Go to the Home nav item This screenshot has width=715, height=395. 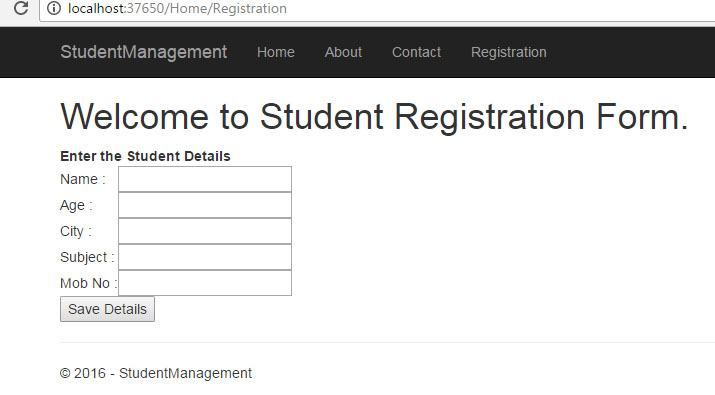275,52
